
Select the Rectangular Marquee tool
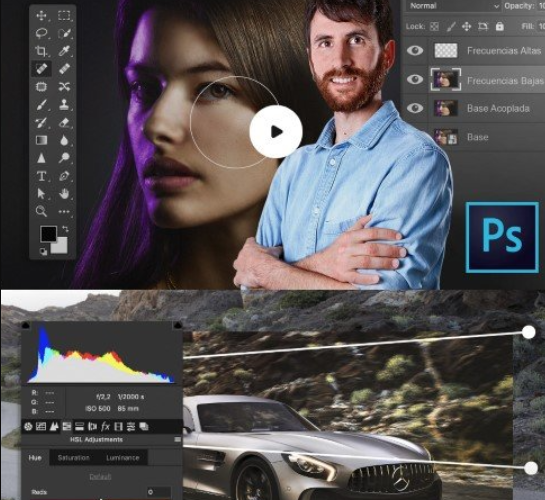[x=64, y=16]
